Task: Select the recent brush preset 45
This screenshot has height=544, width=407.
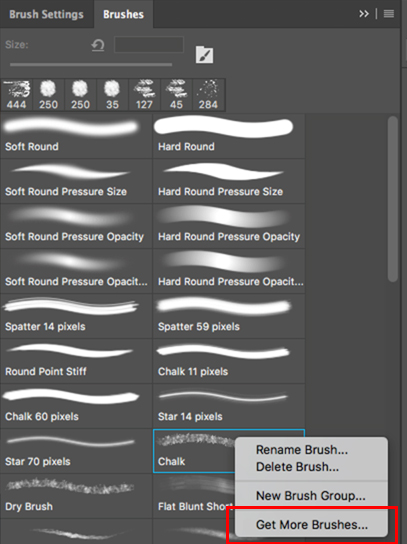Action: [x=176, y=95]
